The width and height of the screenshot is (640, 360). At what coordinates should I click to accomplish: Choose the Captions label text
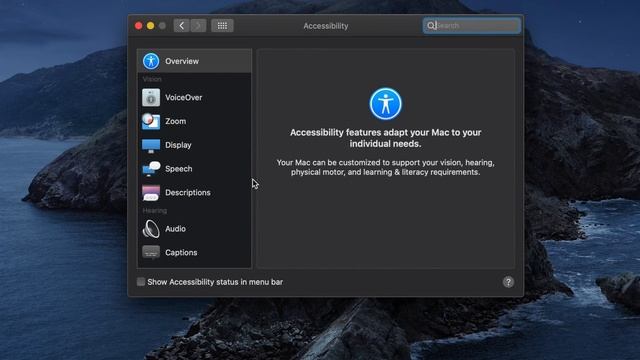click(181, 252)
